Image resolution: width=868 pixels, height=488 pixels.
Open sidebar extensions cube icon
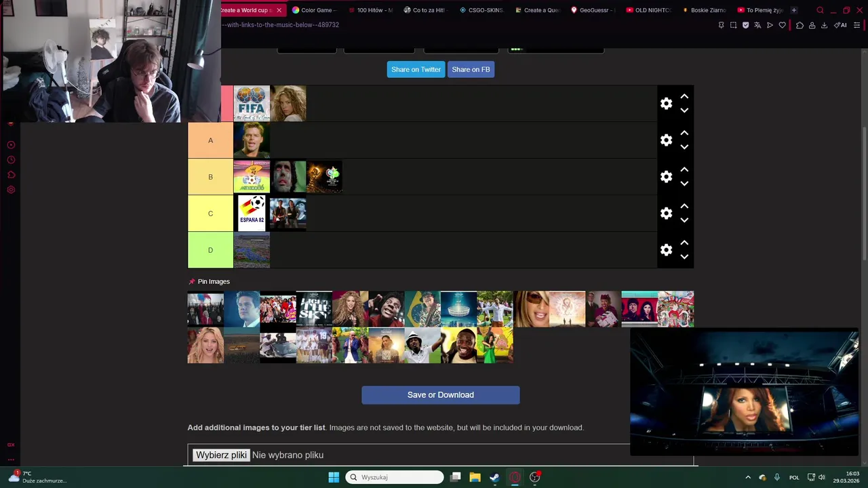coord(11,175)
